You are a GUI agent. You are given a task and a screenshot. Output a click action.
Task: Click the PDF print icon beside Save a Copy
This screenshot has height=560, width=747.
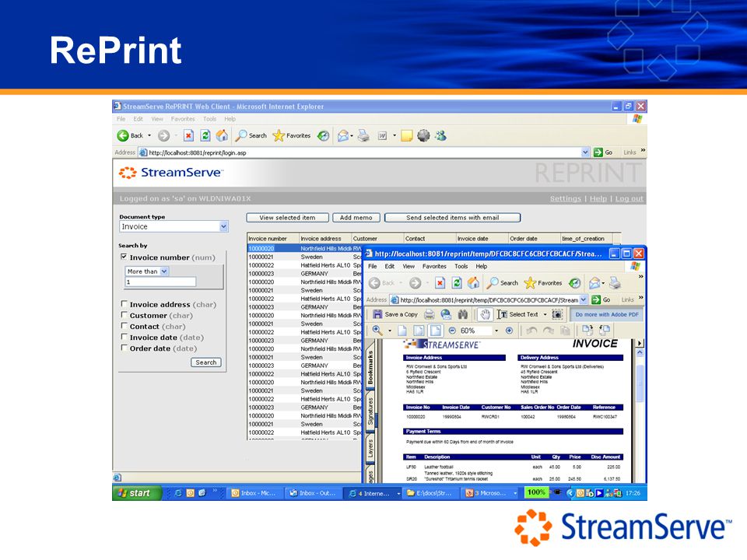[430, 314]
